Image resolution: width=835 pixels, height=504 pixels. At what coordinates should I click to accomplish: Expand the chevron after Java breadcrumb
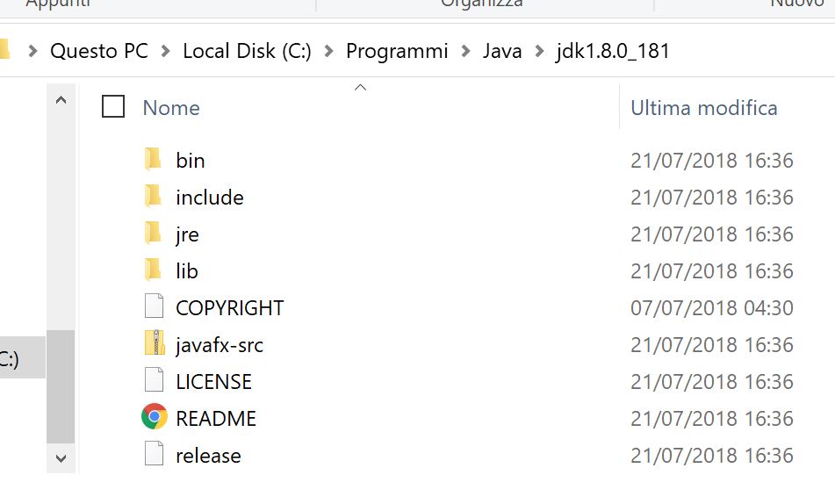point(538,51)
